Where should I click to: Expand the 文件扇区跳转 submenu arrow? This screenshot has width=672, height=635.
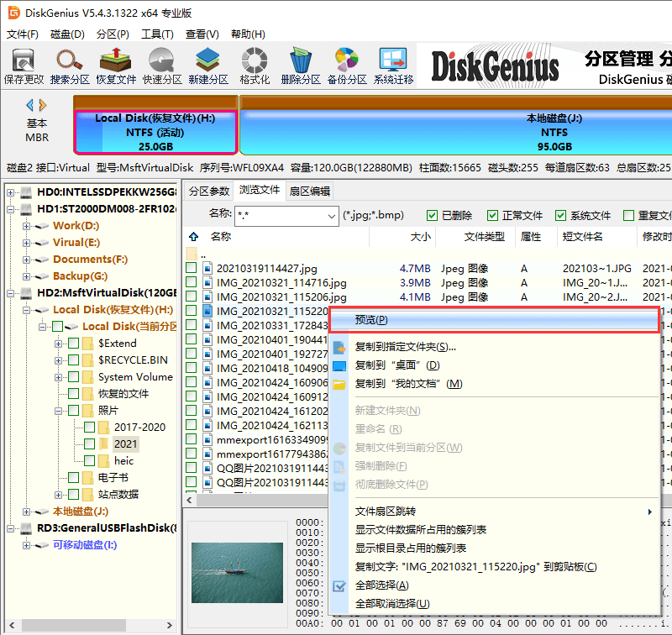[650, 512]
